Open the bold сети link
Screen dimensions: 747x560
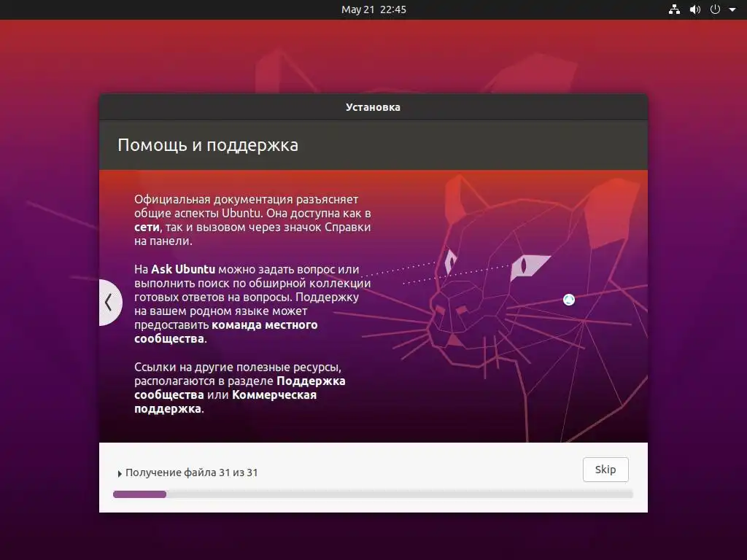[147, 227]
